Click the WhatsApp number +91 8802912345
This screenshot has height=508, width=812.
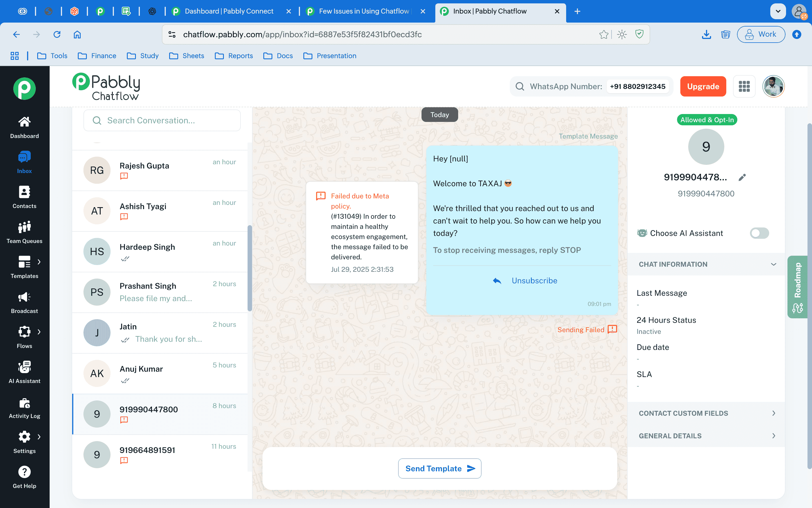(637, 86)
